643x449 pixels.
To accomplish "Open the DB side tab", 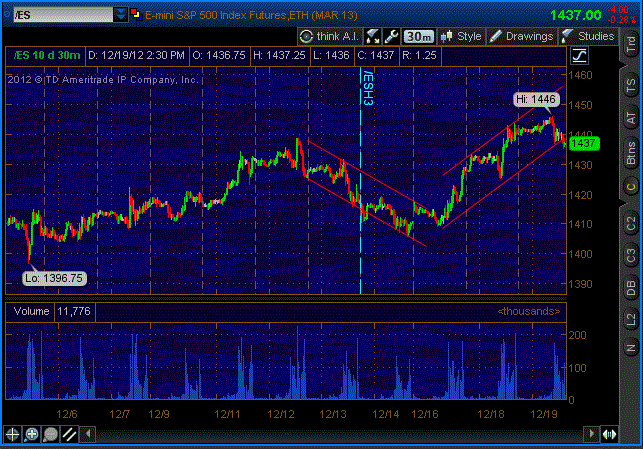I will point(630,288).
